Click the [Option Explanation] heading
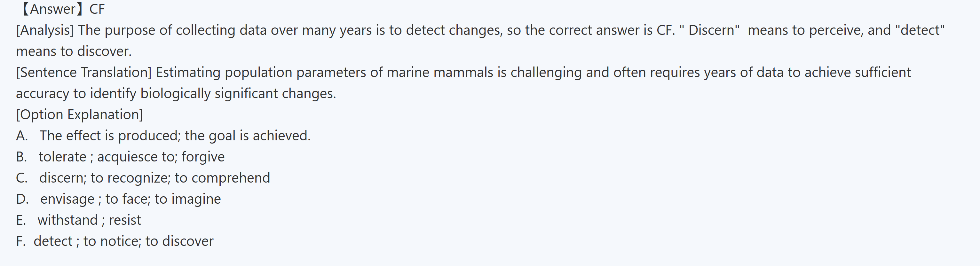Screen dimensions: 980x266 79,114
